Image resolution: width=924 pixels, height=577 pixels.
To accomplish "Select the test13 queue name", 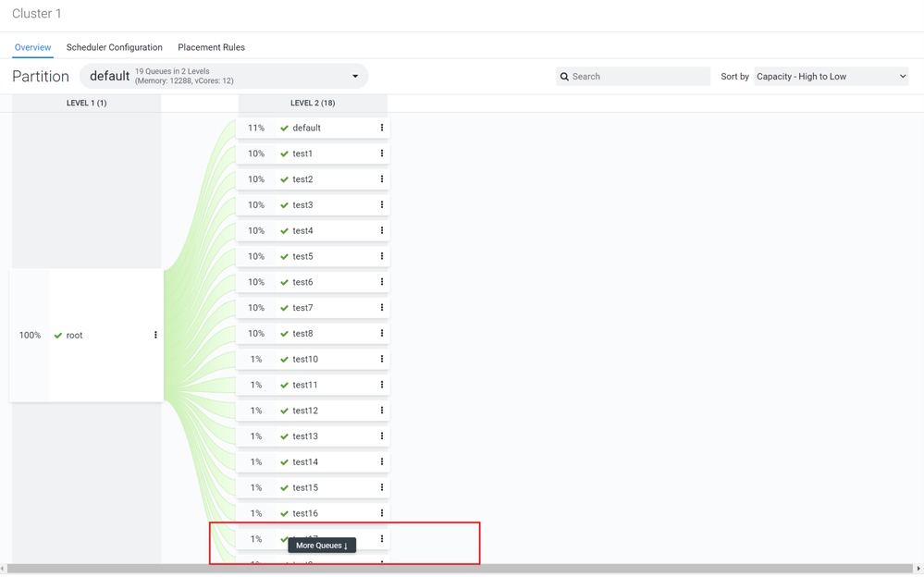I will pyautogui.click(x=305, y=436).
